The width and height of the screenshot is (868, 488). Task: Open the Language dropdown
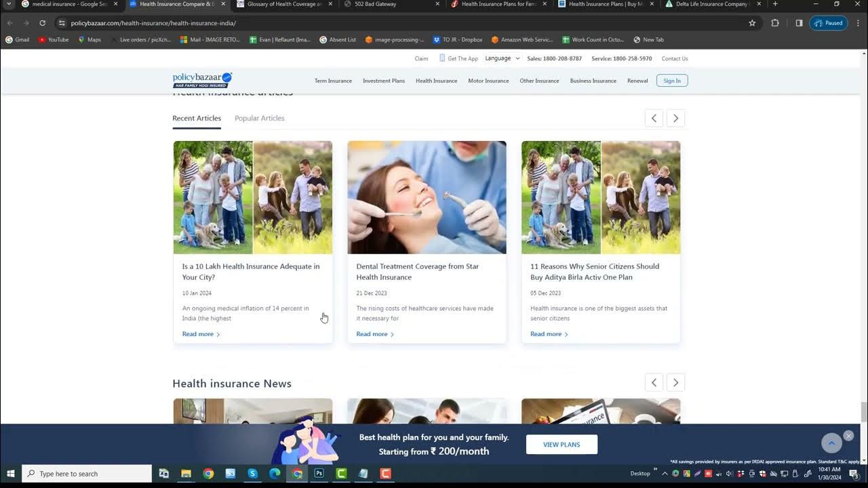point(502,58)
